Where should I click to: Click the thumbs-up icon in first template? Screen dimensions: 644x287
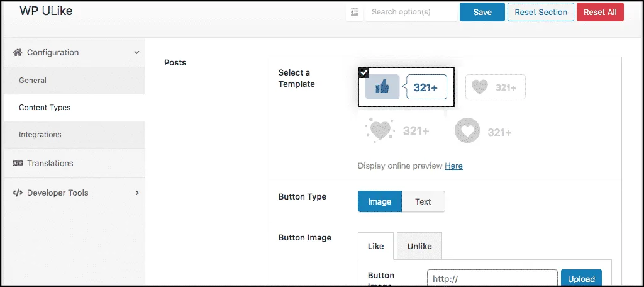[382, 87]
